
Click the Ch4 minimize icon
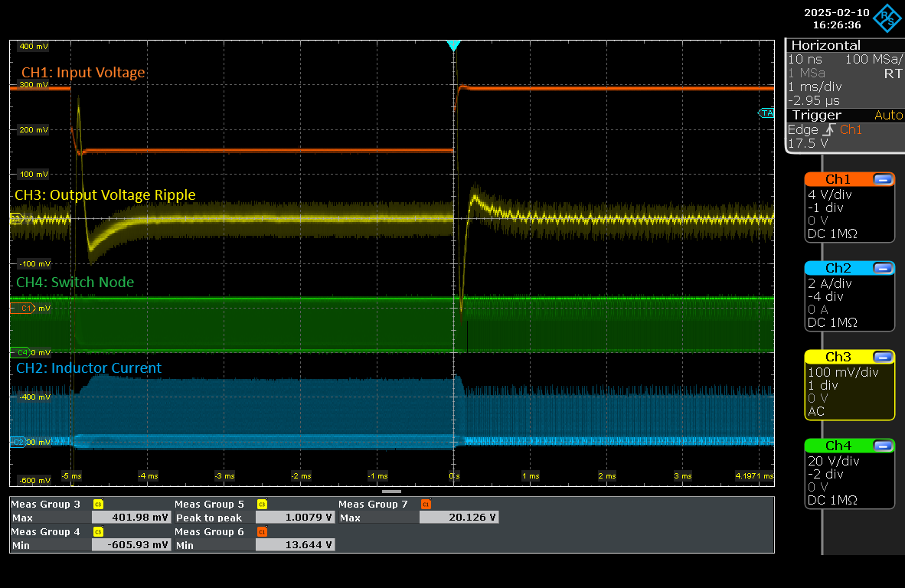coord(883,446)
